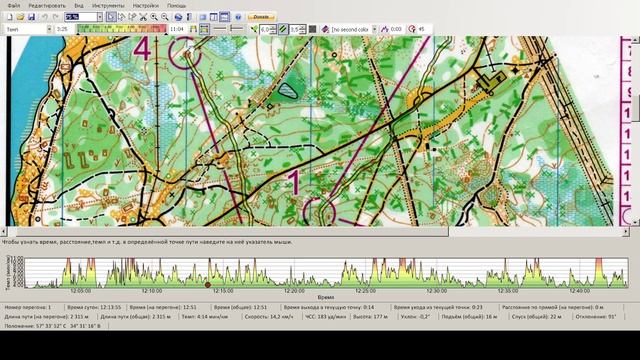Click the 11:04 end value field
This screenshot has width=640, height=360.
pos(177,29)
